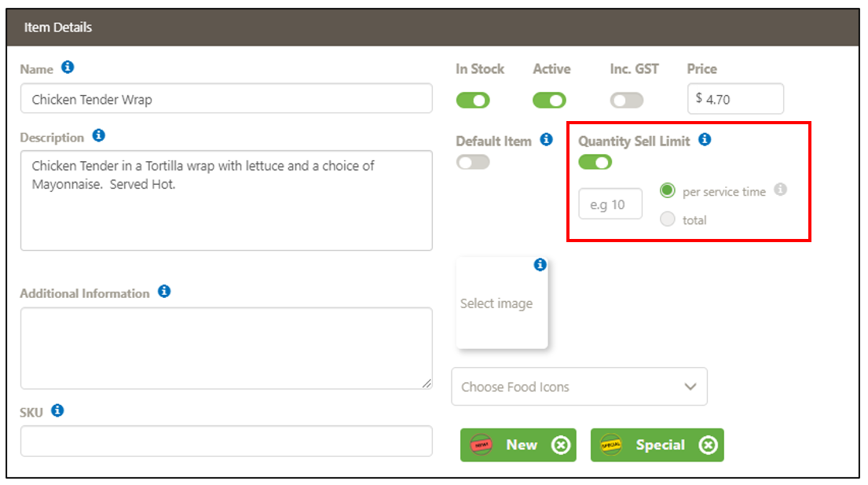Click the Select image thumbnail box
This screenshot has width=868, height=485.
501,304
